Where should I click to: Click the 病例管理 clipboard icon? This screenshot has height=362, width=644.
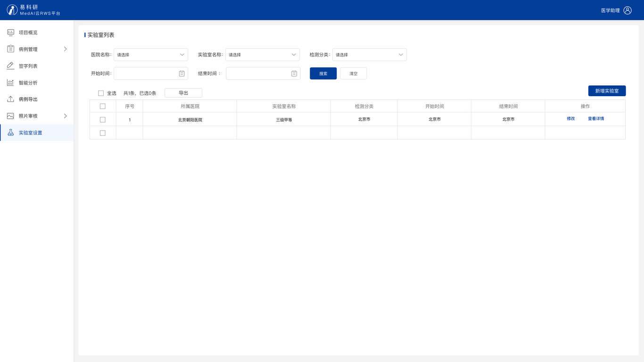pos(10,49)
